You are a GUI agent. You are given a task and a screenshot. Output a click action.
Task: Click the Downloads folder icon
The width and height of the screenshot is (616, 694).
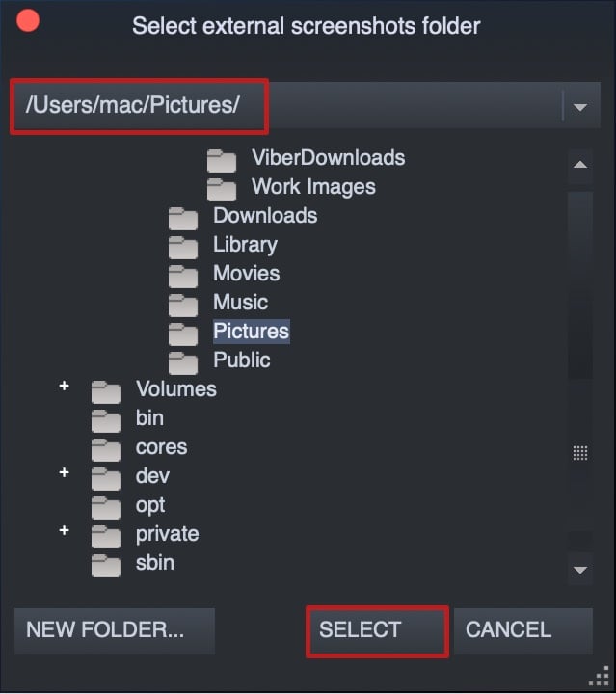pyautogui.click(x=183, y=219)
